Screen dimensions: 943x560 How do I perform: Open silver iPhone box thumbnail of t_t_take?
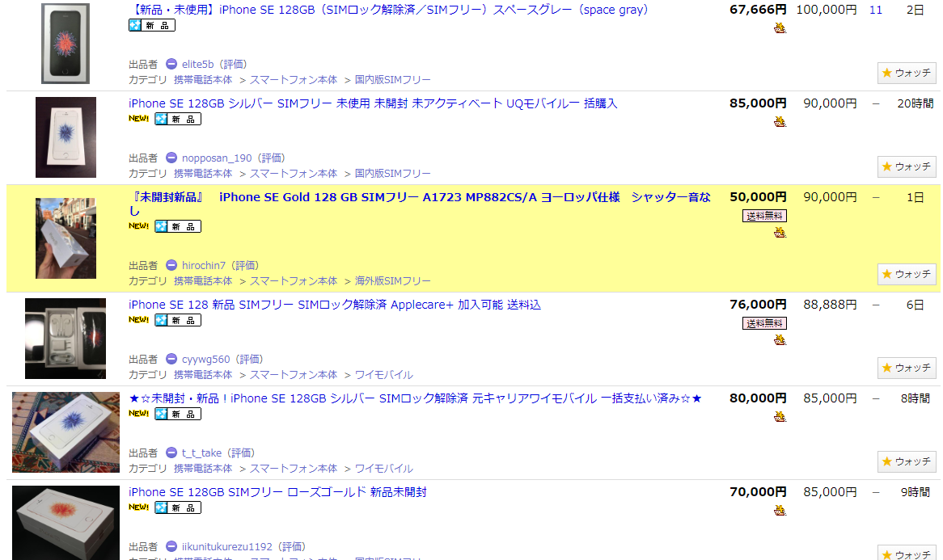[x=66, y=432]
